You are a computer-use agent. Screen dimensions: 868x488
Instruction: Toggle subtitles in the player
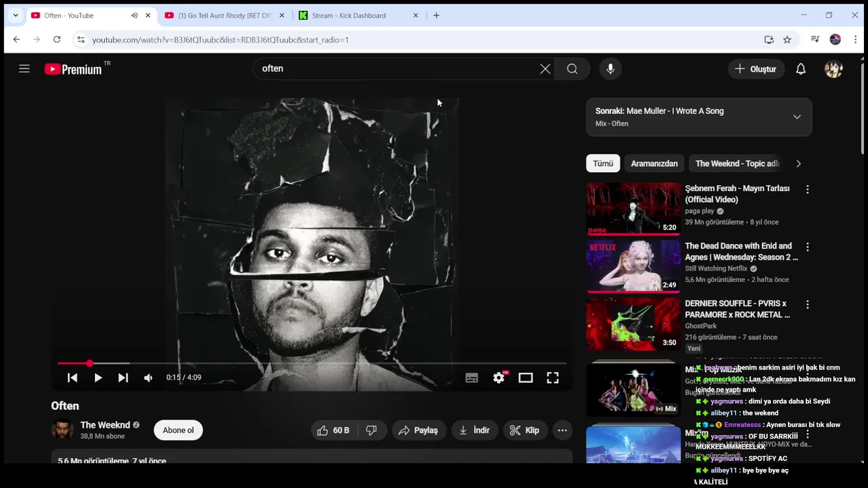[x=472, y=378]
